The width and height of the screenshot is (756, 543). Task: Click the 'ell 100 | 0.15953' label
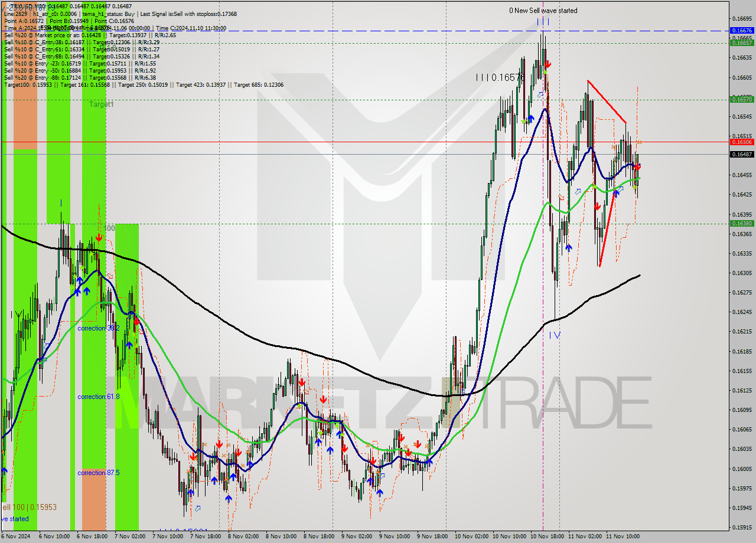30,507
